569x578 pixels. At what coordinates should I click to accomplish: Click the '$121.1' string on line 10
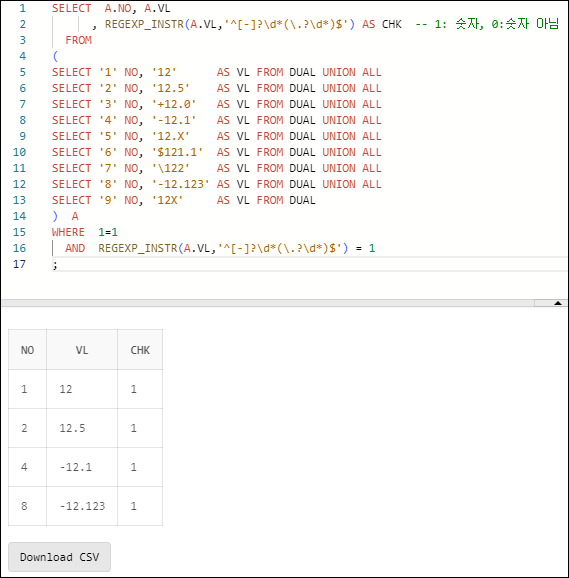(x=177, y=152)
